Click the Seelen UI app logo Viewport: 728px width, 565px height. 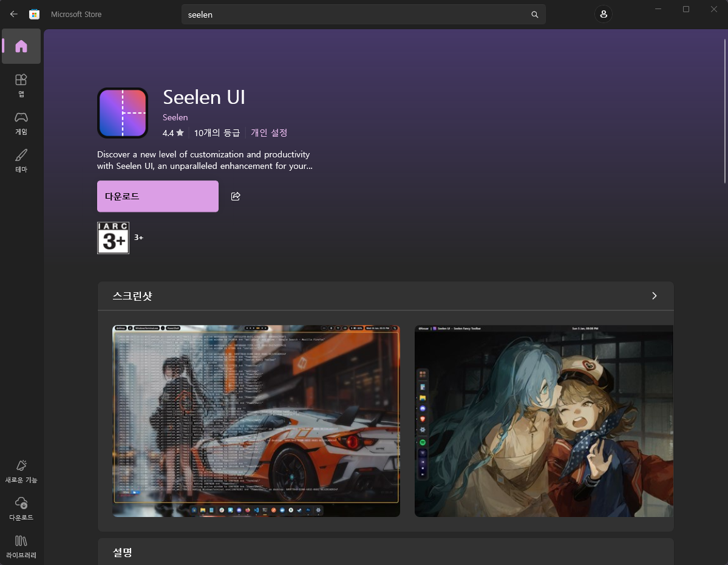[x=123, y=113]
